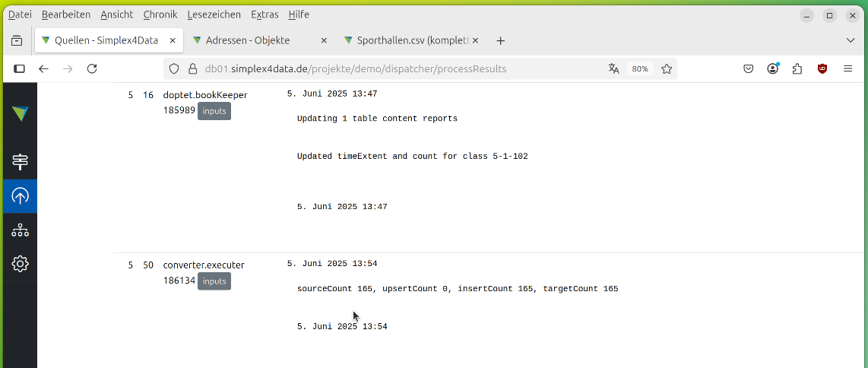
Task: Click inputs button for converter.executer
Action: pyautogui.click(x=214, y=281)
